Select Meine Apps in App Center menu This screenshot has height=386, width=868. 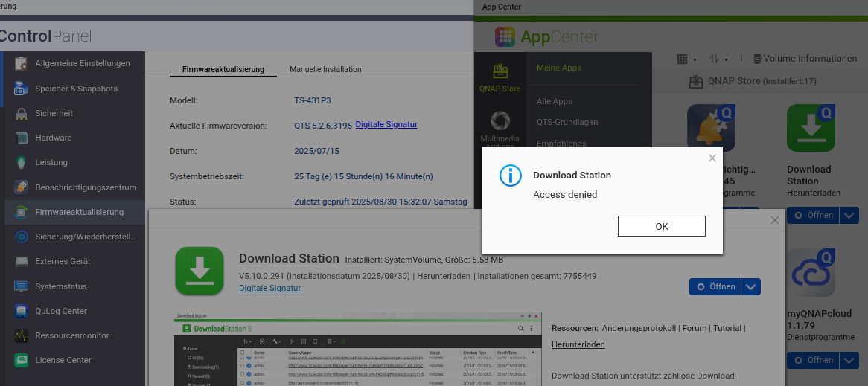point(559,68)
